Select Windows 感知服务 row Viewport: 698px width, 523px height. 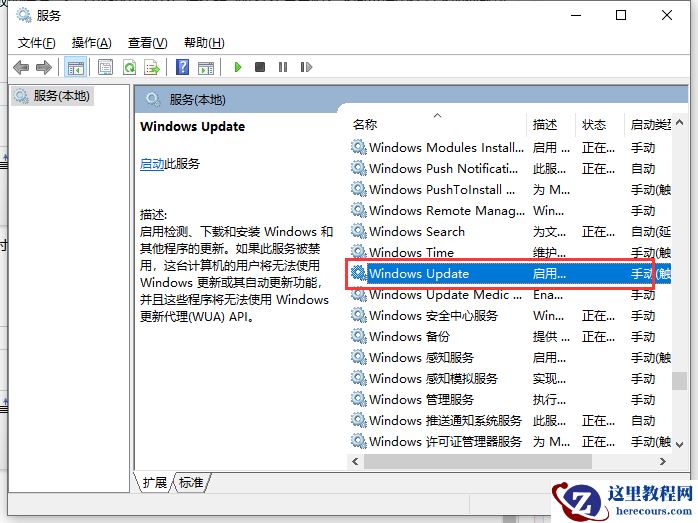coord(510,357)
